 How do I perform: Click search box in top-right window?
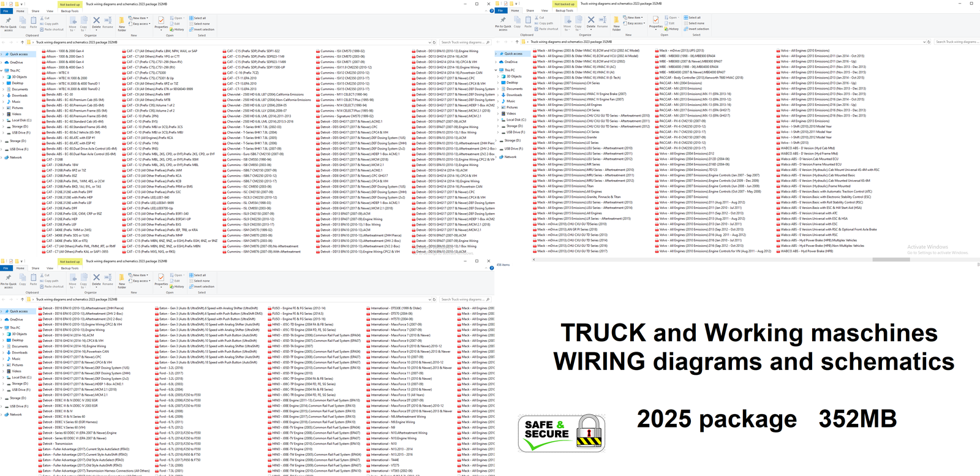957,42
